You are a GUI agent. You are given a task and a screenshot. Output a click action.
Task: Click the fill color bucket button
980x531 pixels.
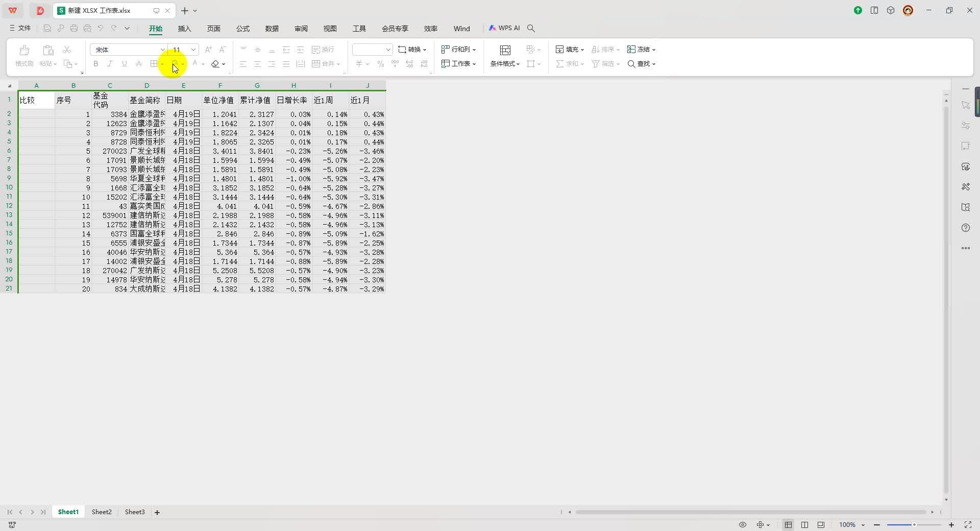click(175, 64)
